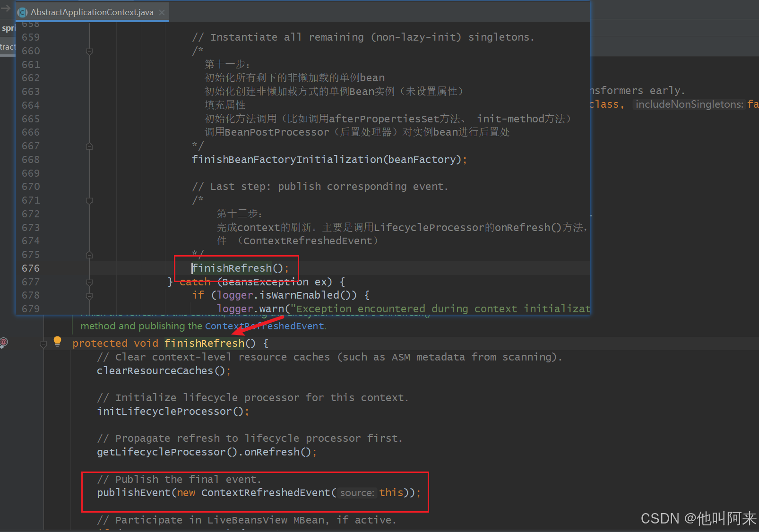The height and width of the screenshot is (532, 759).
Task: Click the '第十一步' comment line
Action: [x=227, y=64]
